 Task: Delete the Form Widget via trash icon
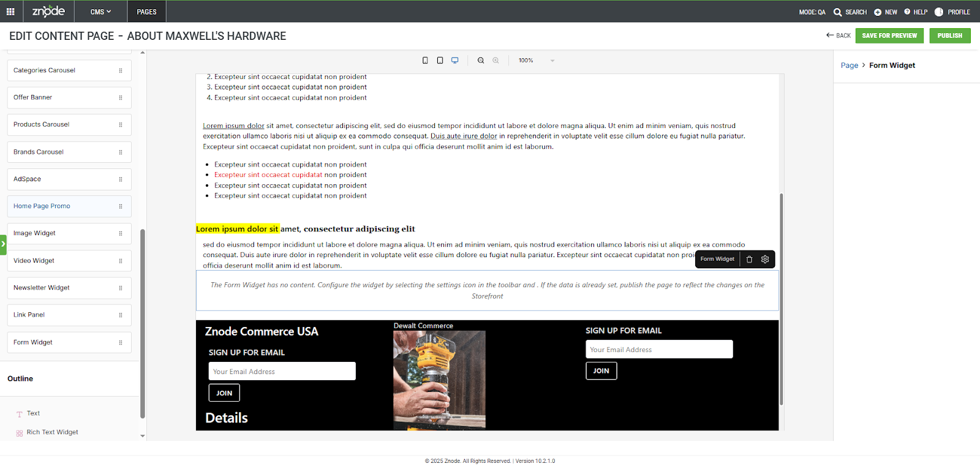[749, 259]
